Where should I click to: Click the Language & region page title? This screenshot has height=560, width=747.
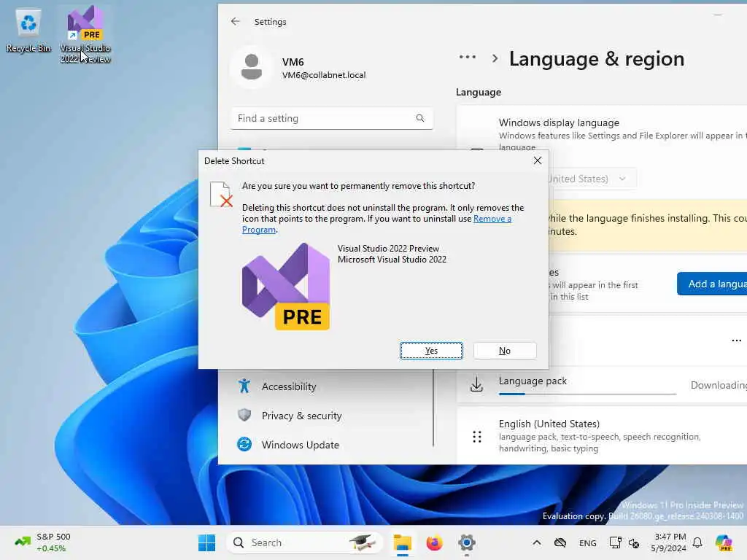[x=597, y=58]
